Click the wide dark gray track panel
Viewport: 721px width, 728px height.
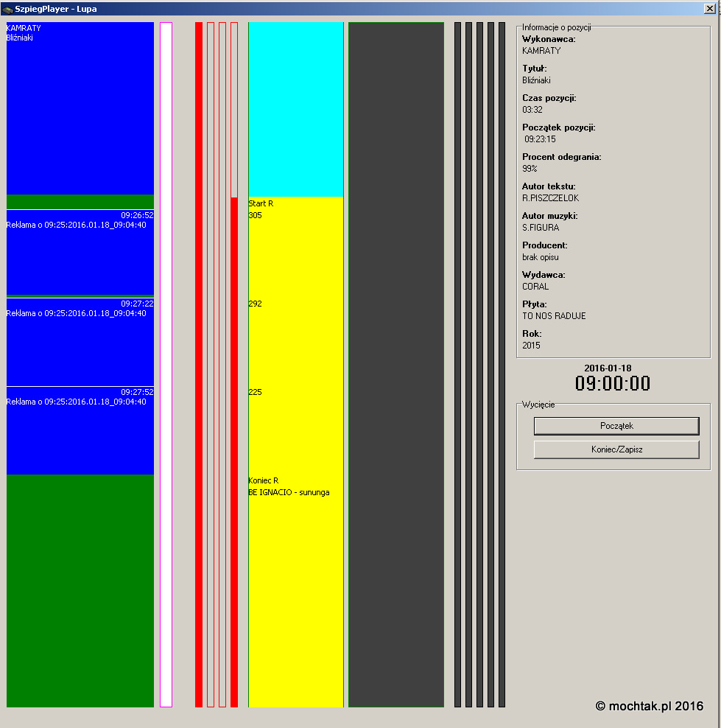pyautogui.click(x=396, y=365)
